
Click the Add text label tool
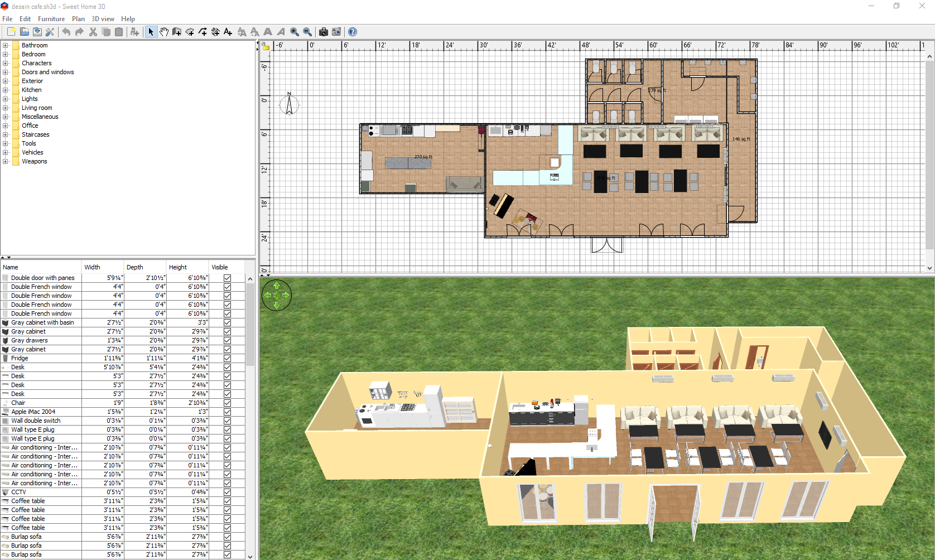point(228,32)
